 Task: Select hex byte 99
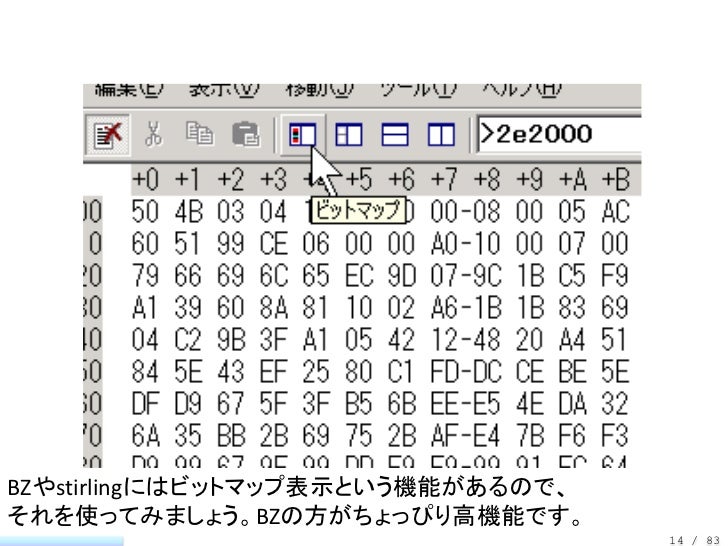click(x=231, y=243)
